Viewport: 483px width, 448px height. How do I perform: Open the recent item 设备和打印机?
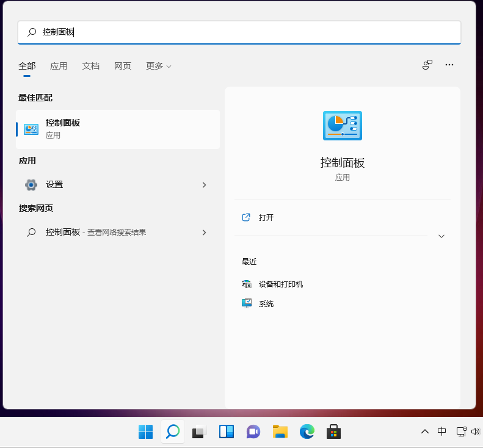click(280, 284)
